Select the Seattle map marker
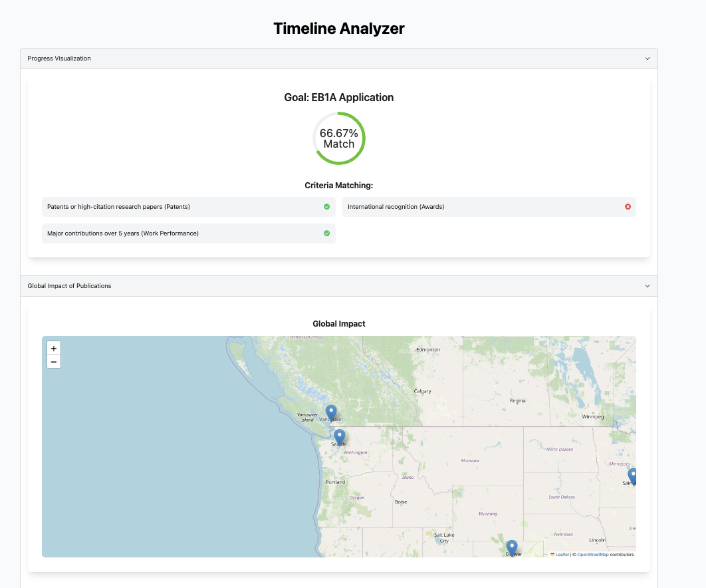 [340, 437]
